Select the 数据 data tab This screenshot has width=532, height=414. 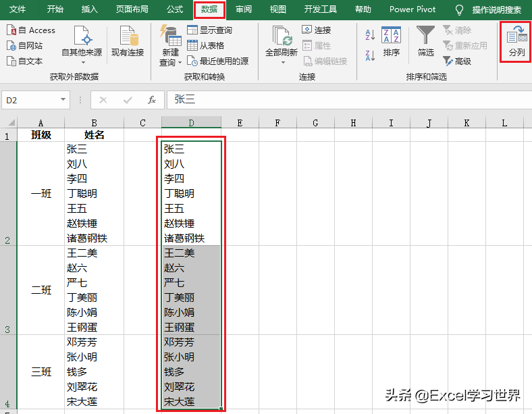click(x=209, y=9)
